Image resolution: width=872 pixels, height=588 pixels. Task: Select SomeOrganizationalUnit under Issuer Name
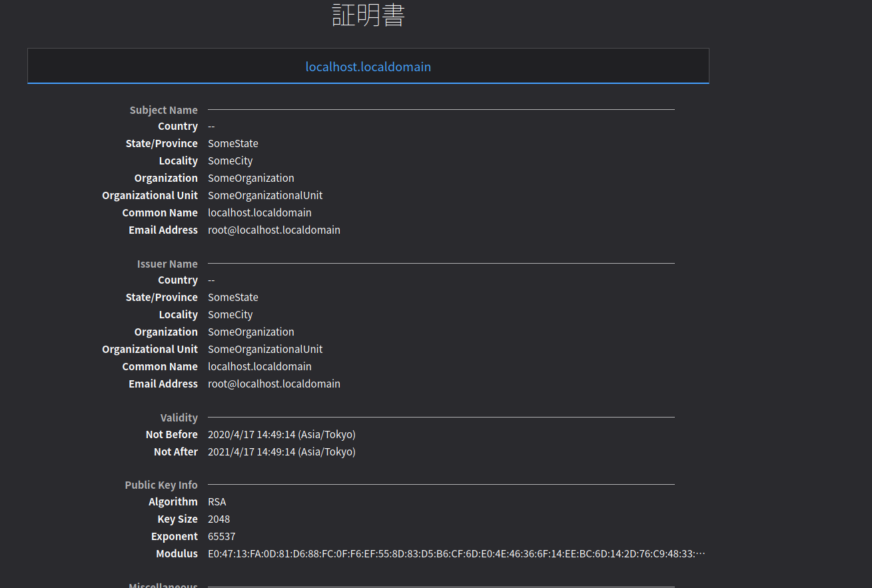(265, 350)
